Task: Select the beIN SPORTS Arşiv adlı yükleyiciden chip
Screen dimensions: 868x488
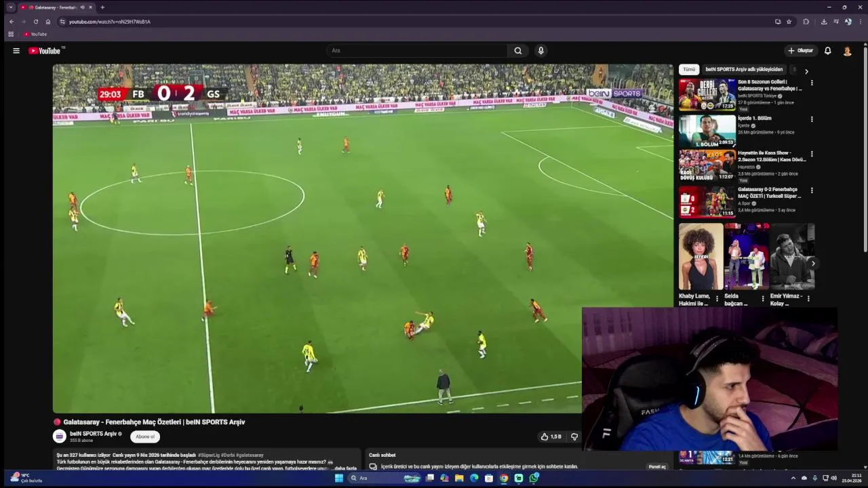Action: coord(744,69)
